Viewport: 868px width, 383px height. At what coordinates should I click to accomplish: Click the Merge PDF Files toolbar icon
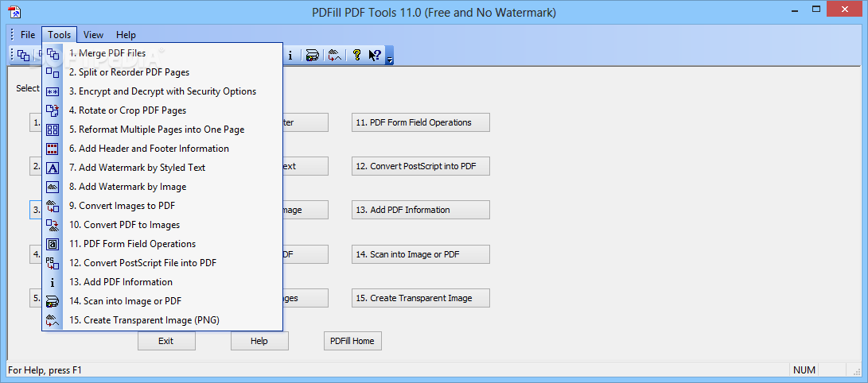(x=23, y=55)
